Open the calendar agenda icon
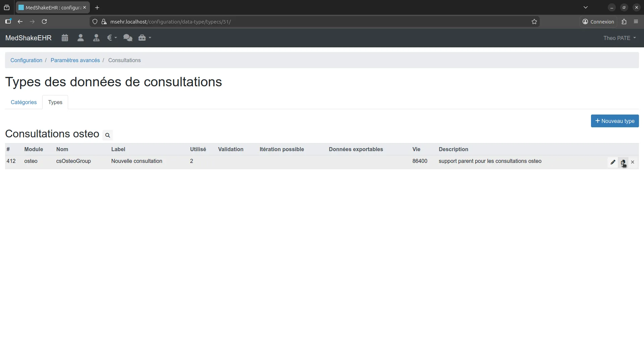The width and height of the screenshot is (644, 352). [65, 38]
